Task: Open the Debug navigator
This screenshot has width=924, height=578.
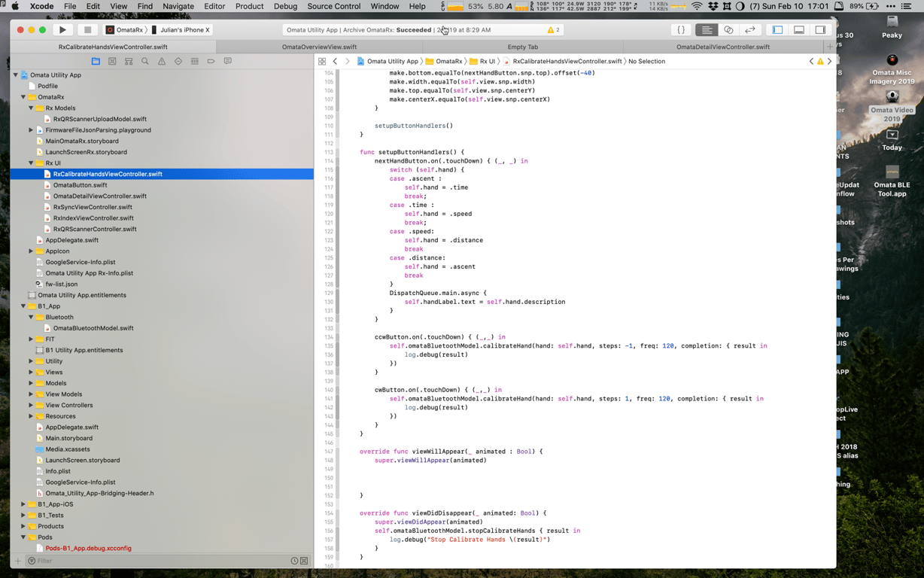Action: coord(195,61)
